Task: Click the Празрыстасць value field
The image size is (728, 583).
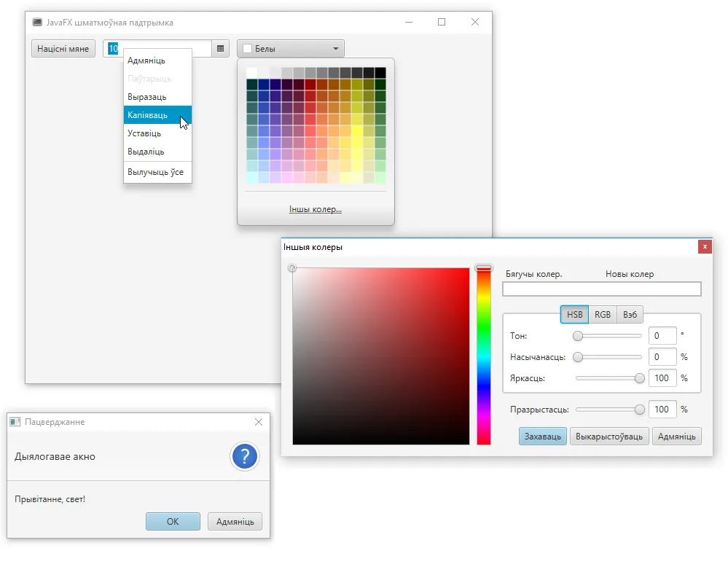Action: pyautogui.click(x=662, y=410)
